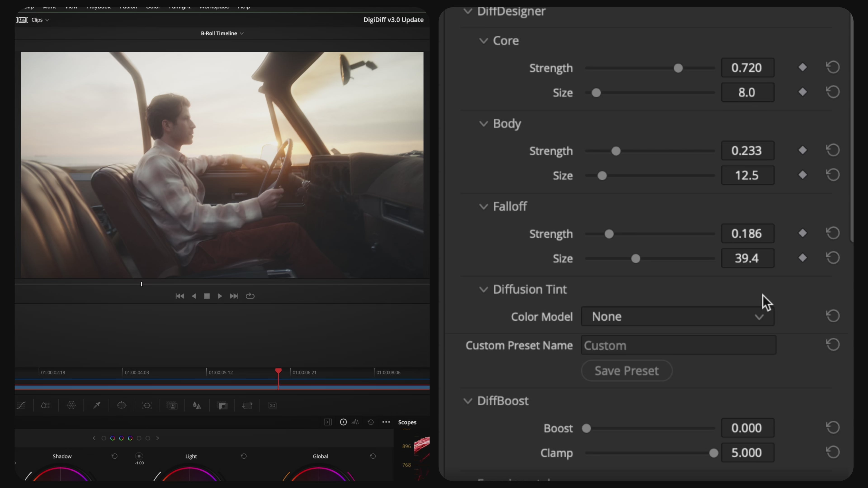Toggle keyframe for Body Size

(803, 175)
